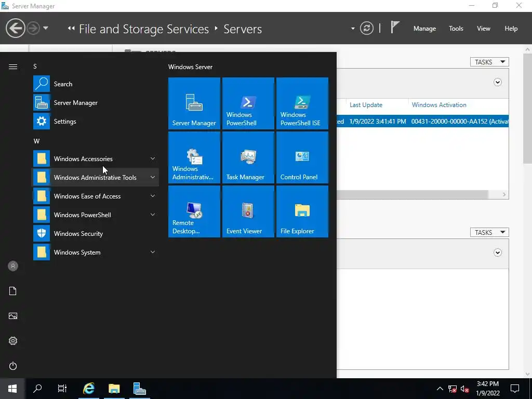Click the taskbar search icon
Image resolution: width=532 pixels, height=399 pixels.
[x=37, y=389]
